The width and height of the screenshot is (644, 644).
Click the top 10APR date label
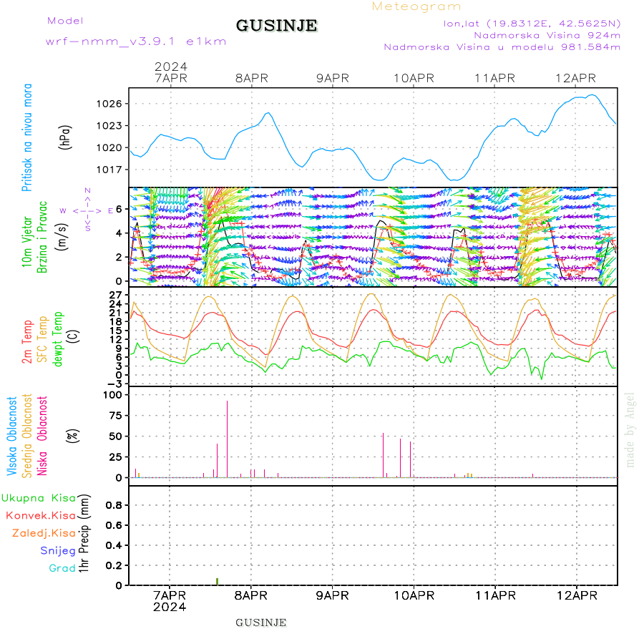[x=414, y=78]
